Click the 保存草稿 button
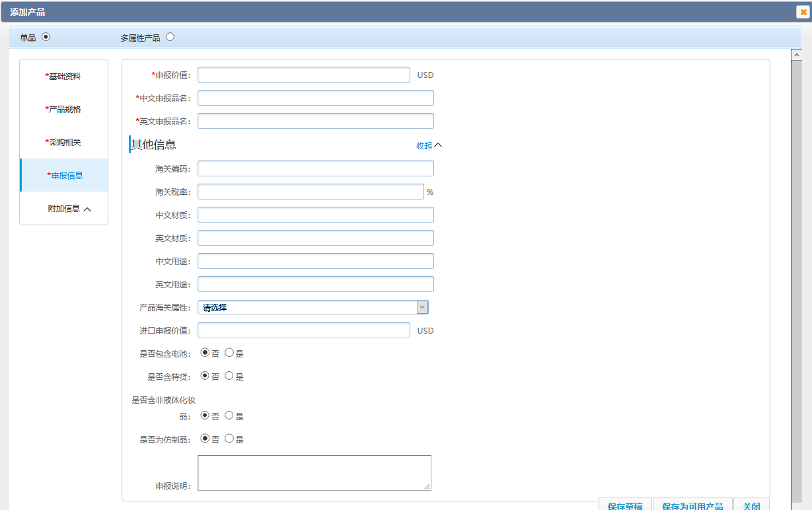This screenshot has width=812, height=510. pos(625,505)
